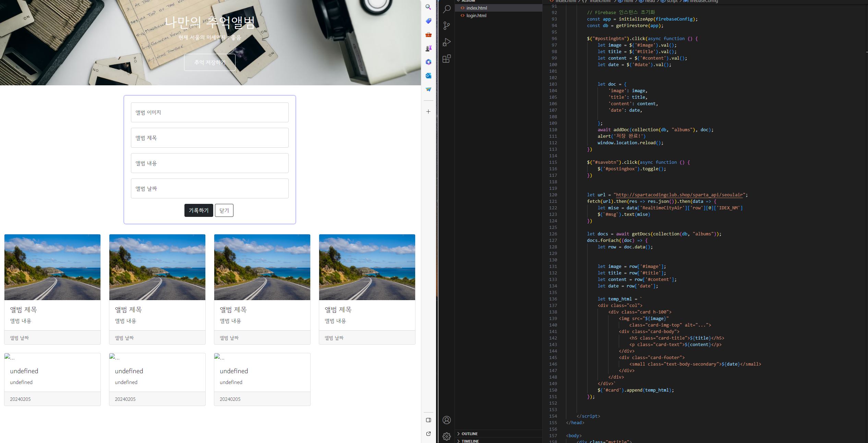This screenshot has width=868, height=443.
Task: Click line number 96 in the editor gutter
Action: pos(554,39)
